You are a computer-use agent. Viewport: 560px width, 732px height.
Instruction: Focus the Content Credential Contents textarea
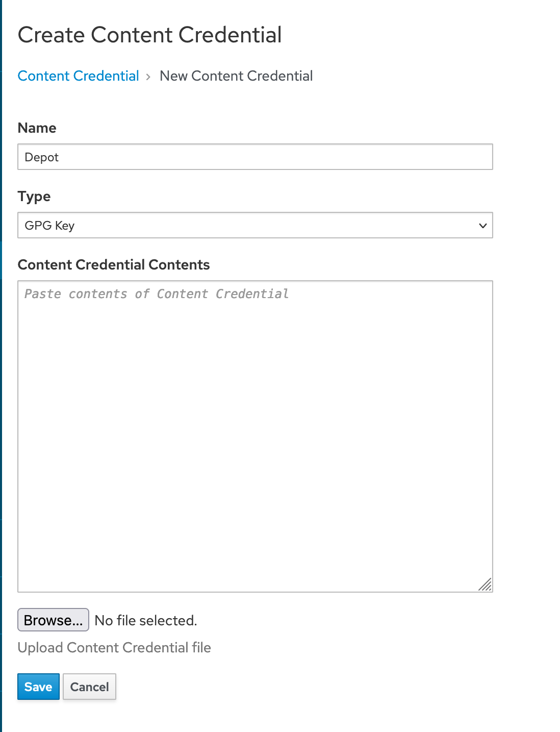coord(255,436)
